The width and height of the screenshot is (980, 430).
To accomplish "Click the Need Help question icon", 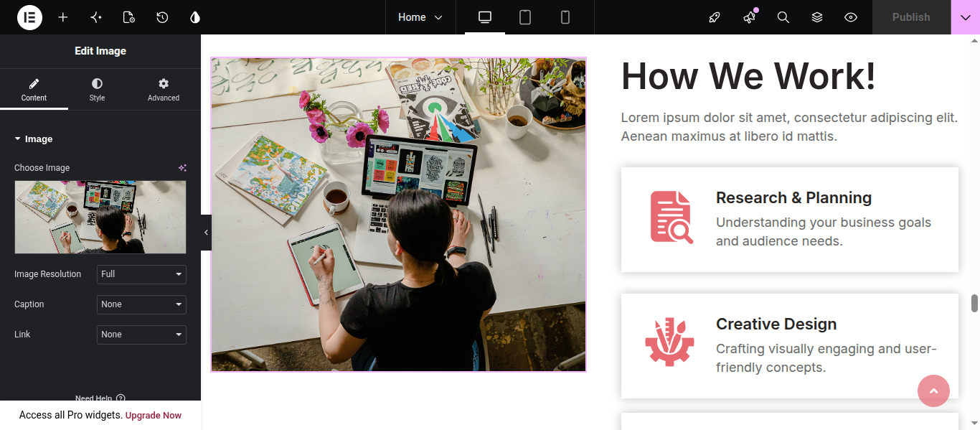I will pyautogui.click(x=121, y=398).
